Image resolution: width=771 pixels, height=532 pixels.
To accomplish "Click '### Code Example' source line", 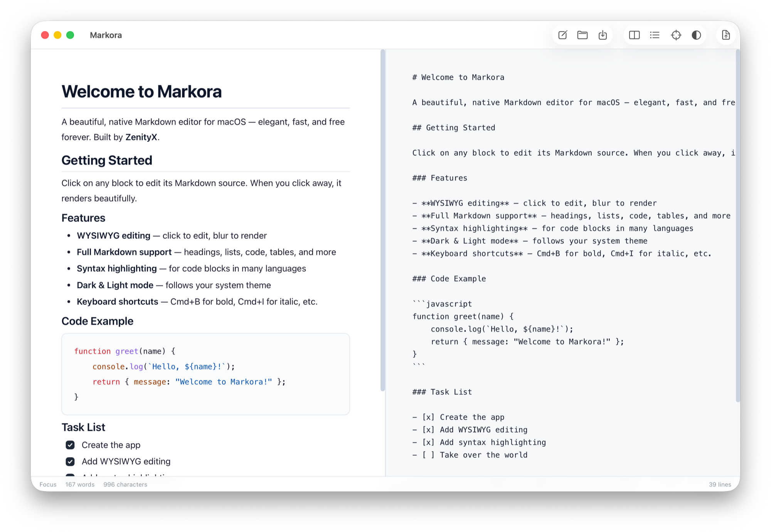I will (449, 278).
